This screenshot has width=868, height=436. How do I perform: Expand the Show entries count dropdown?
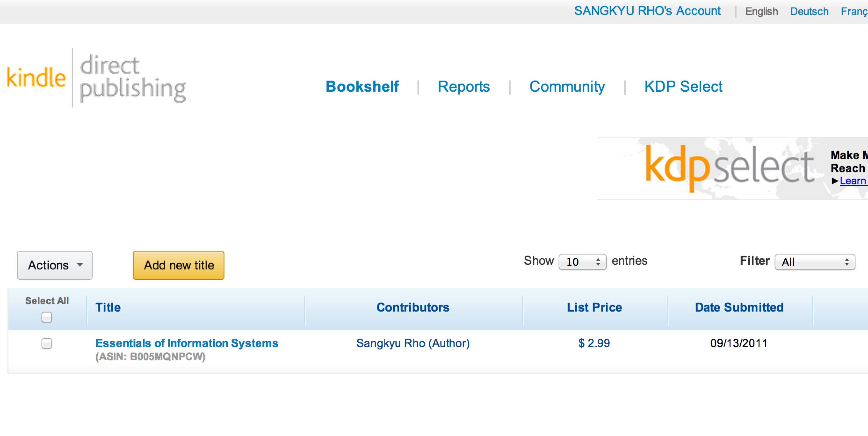pos(582,262)
